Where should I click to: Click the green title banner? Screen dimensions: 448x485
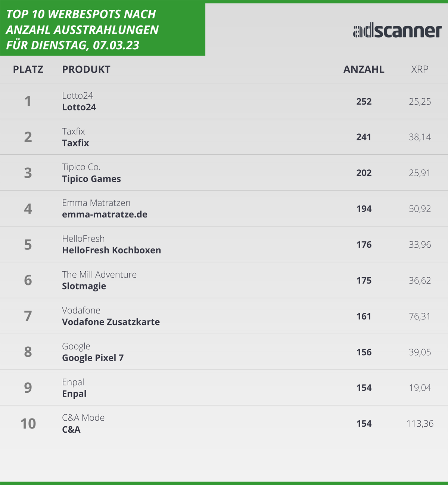coord(103,29)
